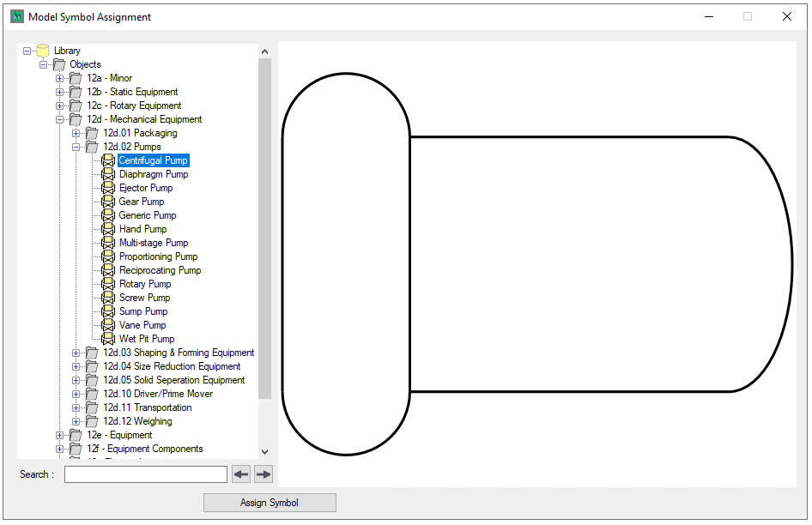812x525 pixels.
Task: Click the search previous arrow icon
Action: coord(241,474)
